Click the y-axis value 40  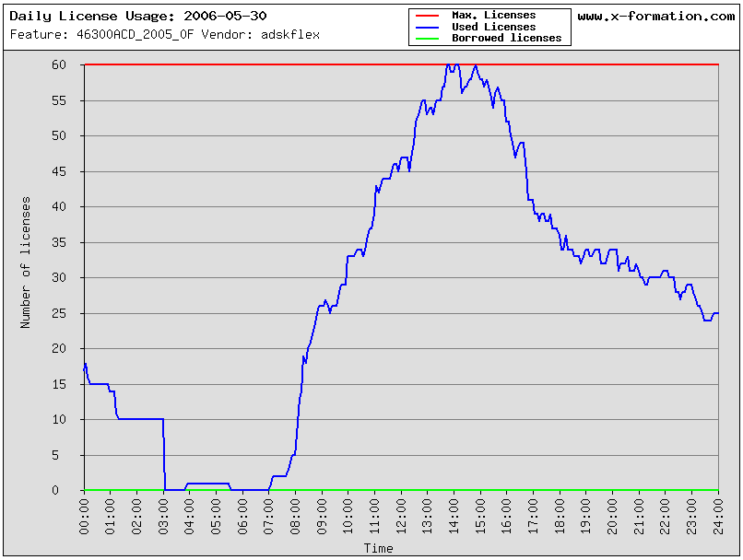(59, 207)
